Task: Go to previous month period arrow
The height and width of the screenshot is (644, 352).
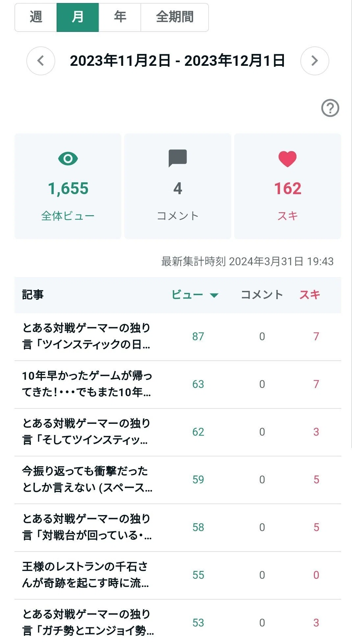Action: (x=41, y=61)
